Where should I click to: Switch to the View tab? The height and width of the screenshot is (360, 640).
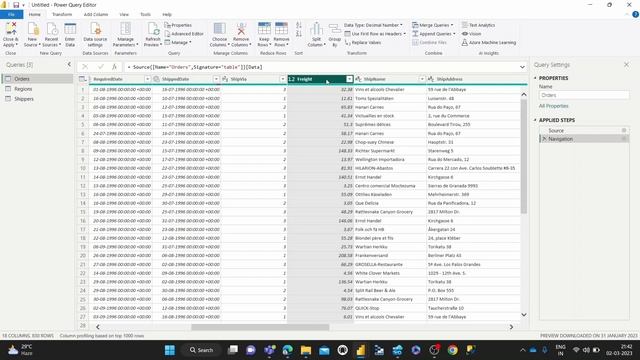point(124,14)
